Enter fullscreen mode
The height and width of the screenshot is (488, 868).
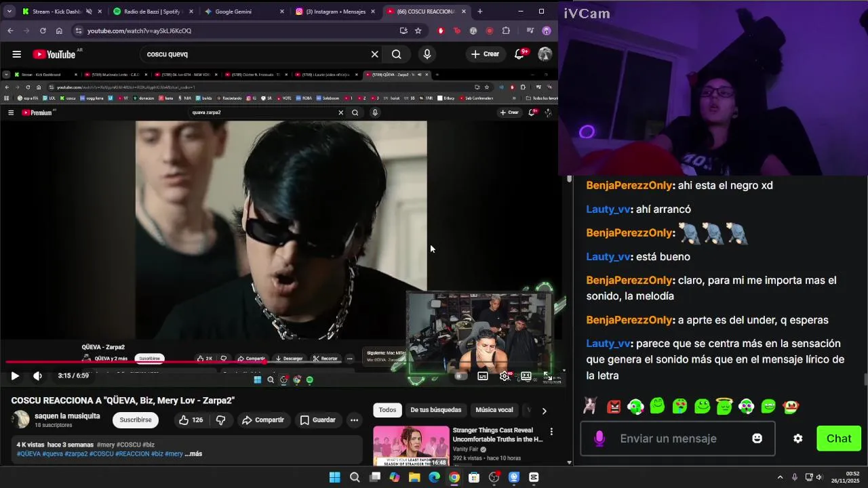[x=547, y=375]
